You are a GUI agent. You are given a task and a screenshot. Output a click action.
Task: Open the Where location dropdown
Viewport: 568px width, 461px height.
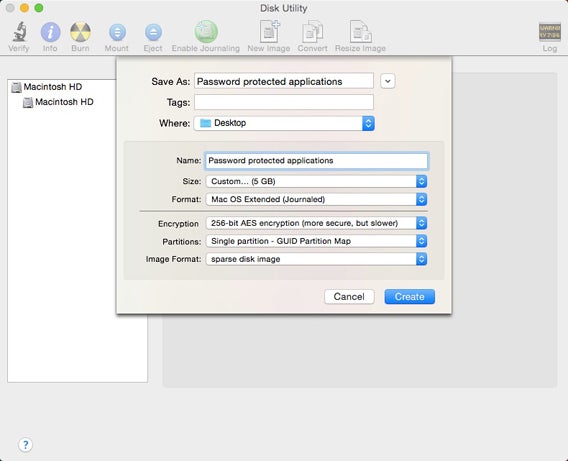pos(284,123)
